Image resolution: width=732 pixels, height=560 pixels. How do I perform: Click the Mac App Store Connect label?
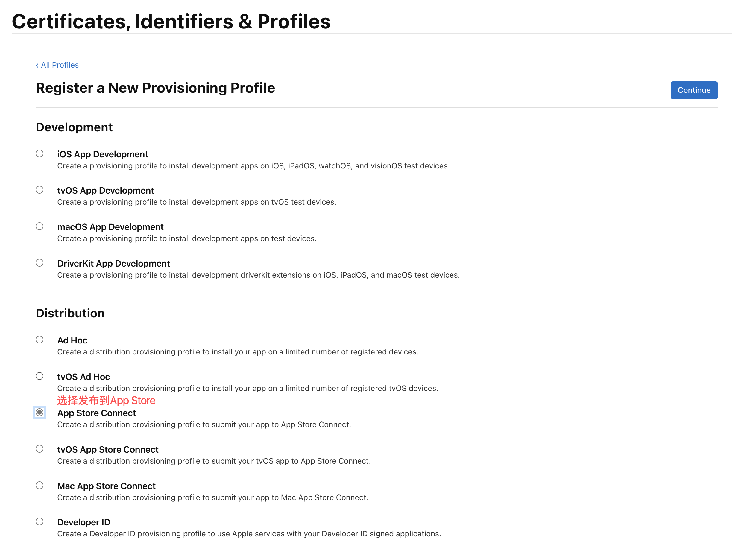tap(106, 486)
